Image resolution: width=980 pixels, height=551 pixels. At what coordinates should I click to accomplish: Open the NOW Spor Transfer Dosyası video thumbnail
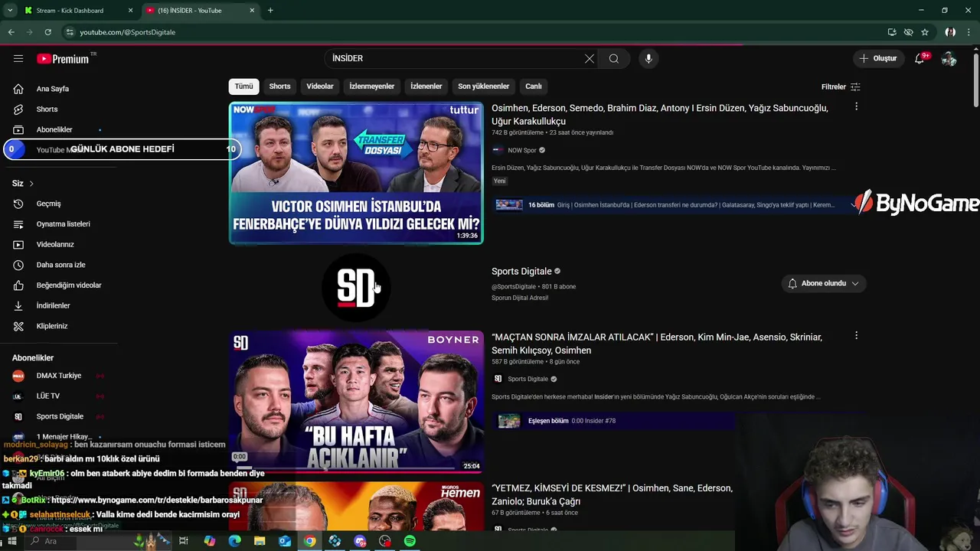(x=356, y=173)
